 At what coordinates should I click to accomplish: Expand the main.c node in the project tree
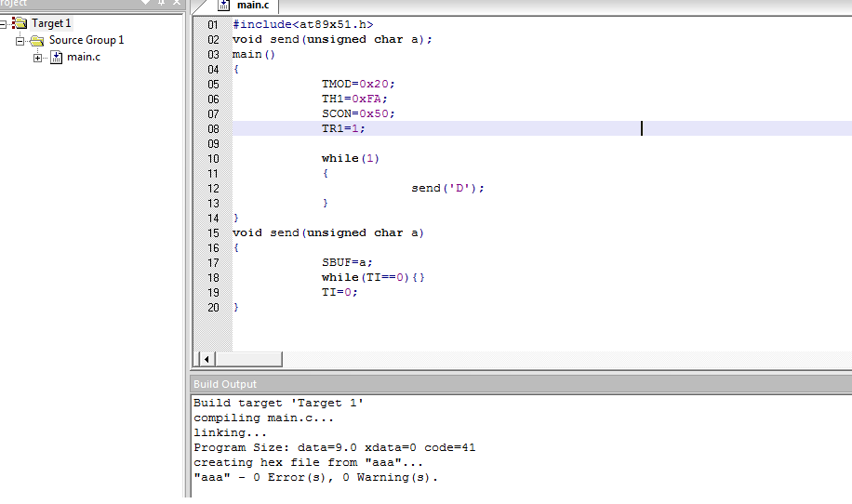tap(37, 58)
